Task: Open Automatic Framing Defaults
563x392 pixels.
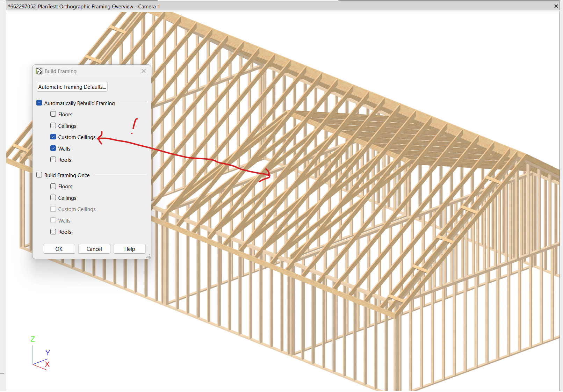Action: click(72, 87)
